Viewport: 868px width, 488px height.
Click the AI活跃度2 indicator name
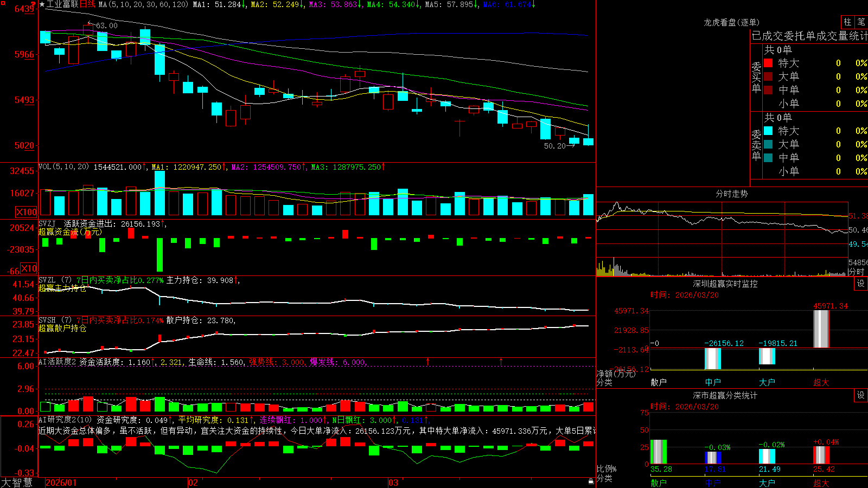58,362
